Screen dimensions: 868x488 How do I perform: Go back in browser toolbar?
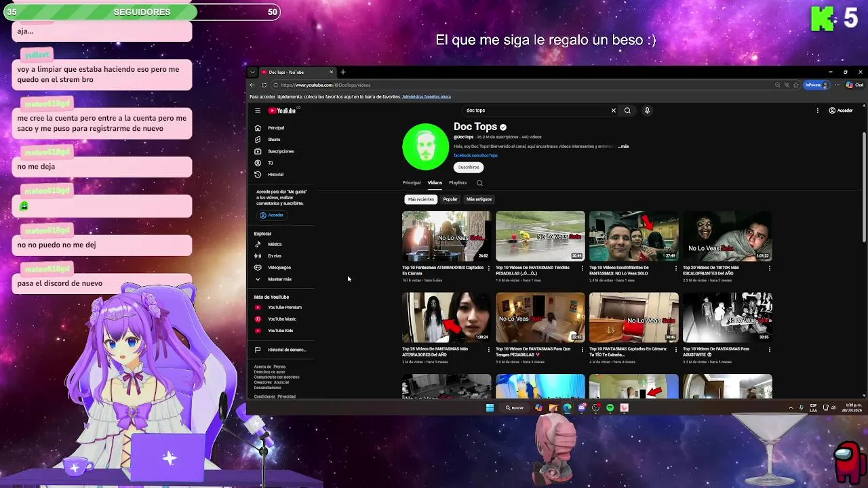click(252, 85)
